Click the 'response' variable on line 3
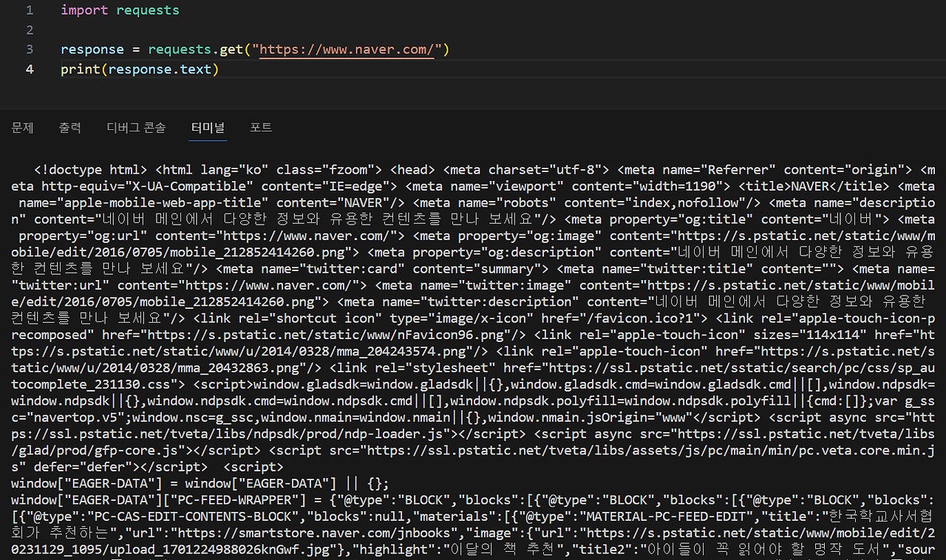This screenshot has width=946, height=560. coord(92,49)
